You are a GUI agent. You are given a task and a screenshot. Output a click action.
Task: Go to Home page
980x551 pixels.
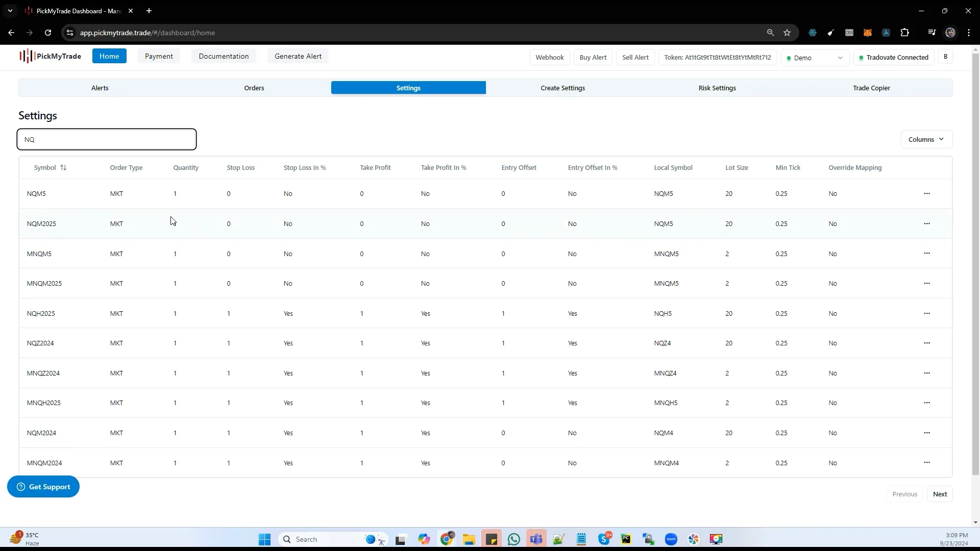[109, 56]
